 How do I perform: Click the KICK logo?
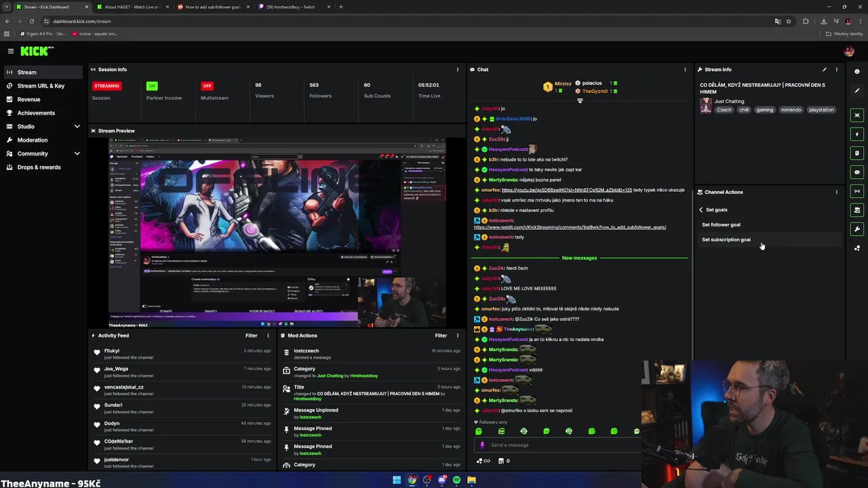37,51
